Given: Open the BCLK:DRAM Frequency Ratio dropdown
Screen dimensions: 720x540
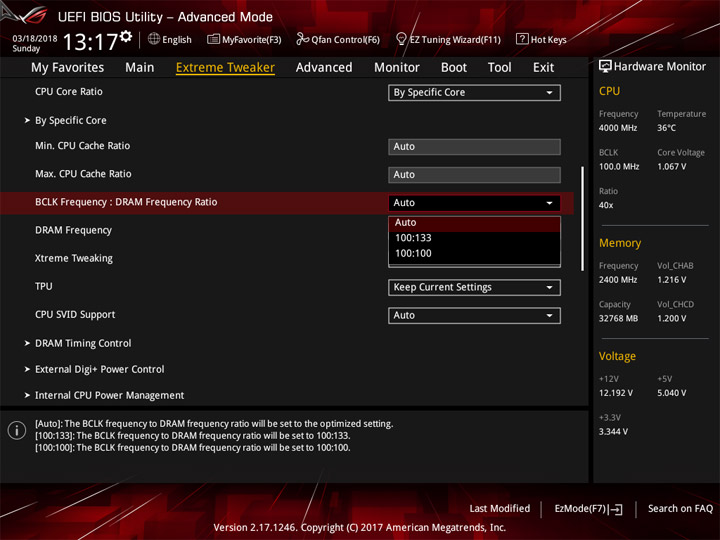Looking at the screenshot, I should click(474, 202).
